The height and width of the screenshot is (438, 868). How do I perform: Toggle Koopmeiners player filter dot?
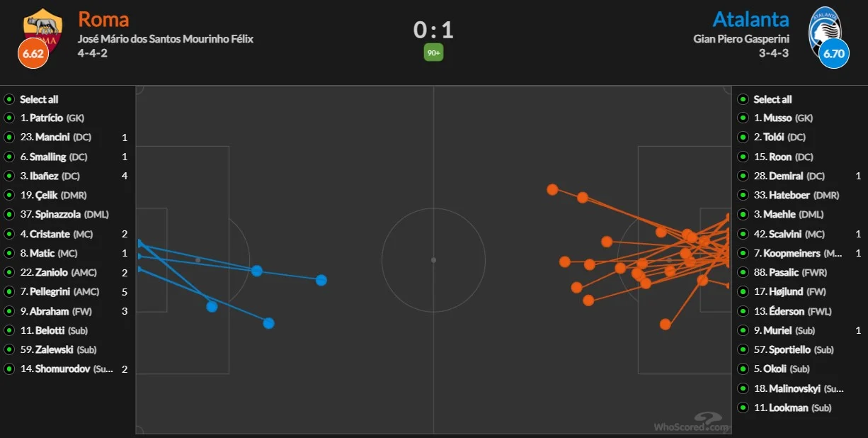[x=743, y=253]
